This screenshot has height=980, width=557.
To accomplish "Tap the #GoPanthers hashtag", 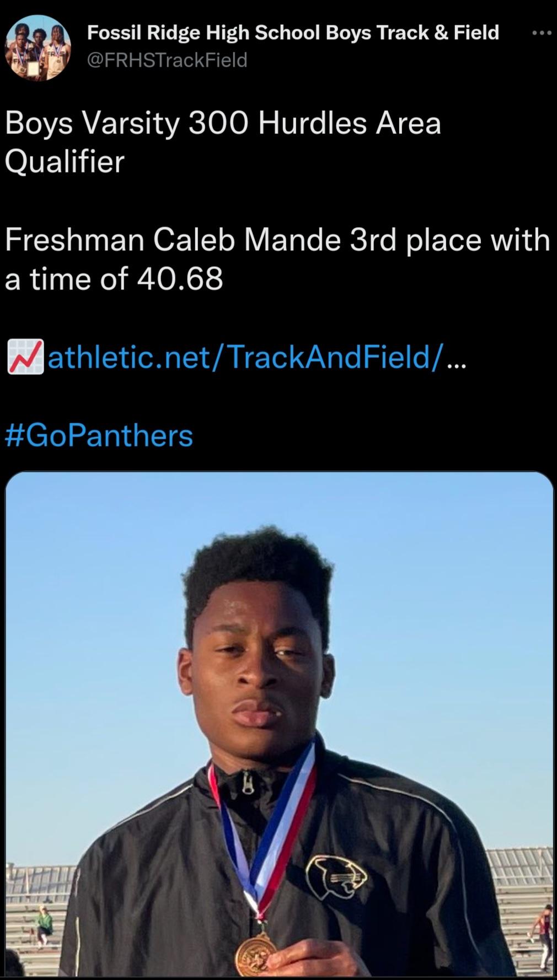I will [x=99, y=435].
